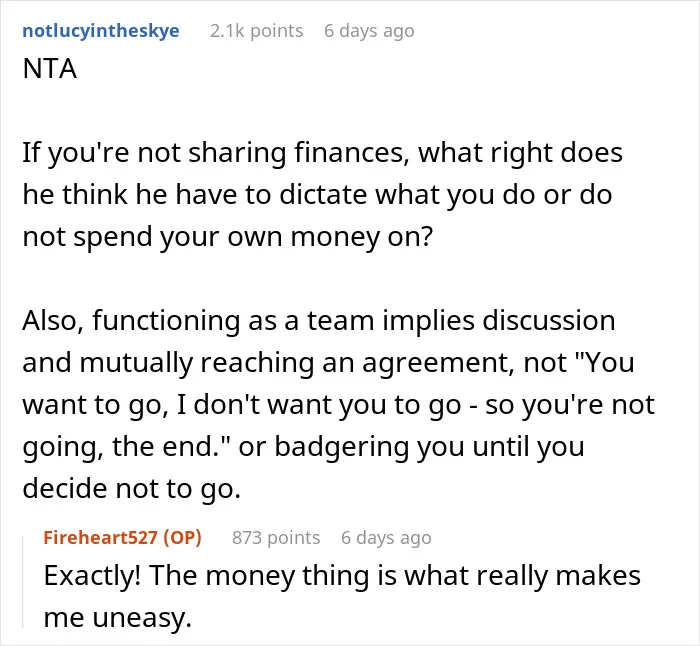This screenshot has width=700, height=646.
Task: Click the line "going, the end." or badgering
Action: 303,447
